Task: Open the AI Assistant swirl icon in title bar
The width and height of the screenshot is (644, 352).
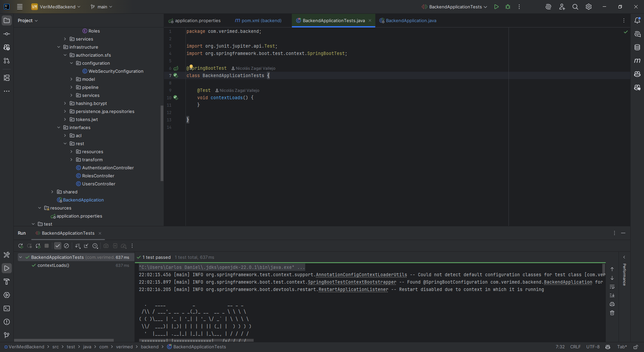Action: pyautogui.click(x=548, y=7)
